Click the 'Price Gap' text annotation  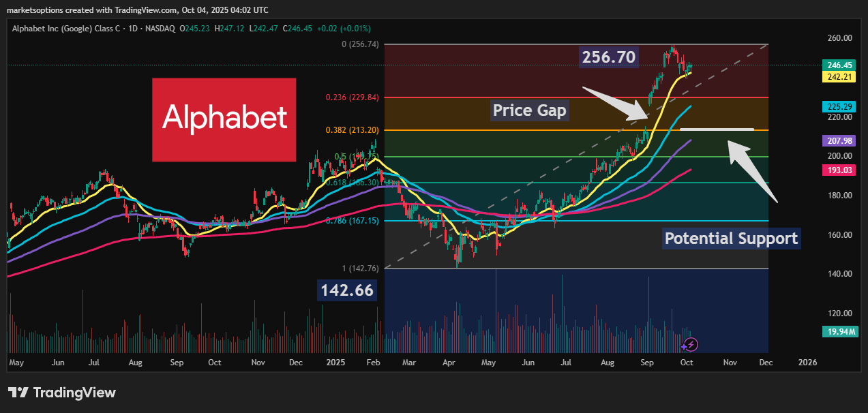coord(529,110)
